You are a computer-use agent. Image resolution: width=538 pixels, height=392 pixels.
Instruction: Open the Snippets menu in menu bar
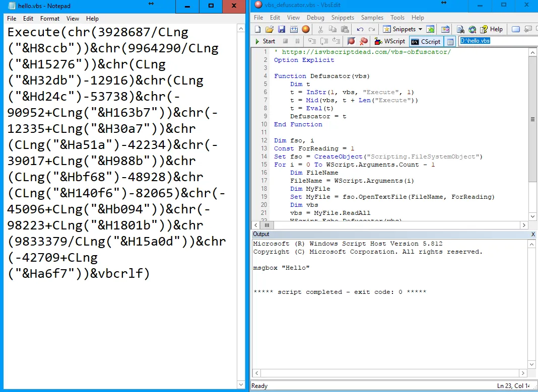343,18
